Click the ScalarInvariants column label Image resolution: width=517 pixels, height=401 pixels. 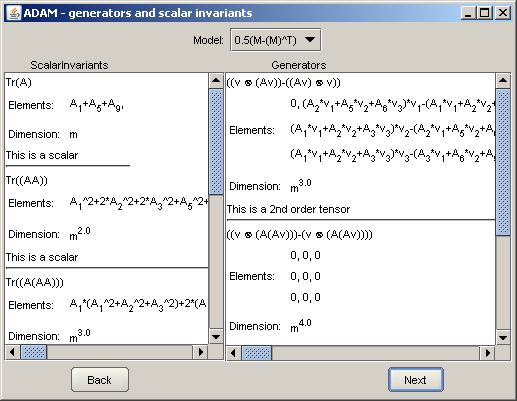point(69,65)
